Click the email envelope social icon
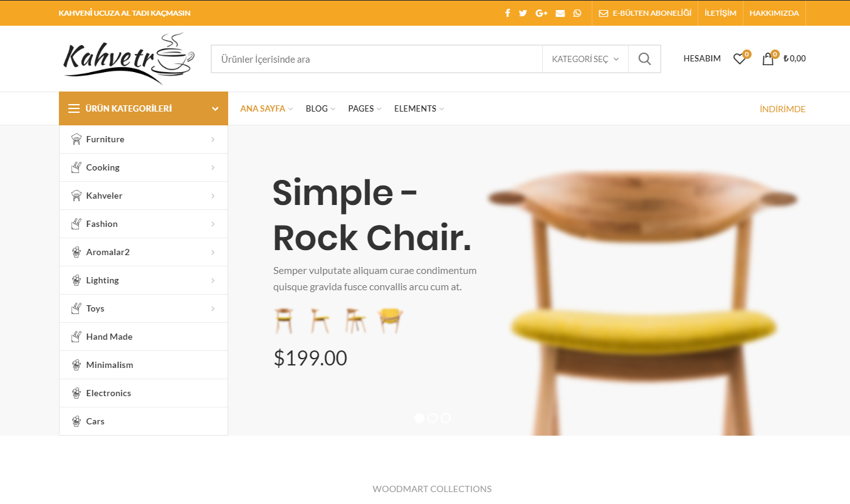 (x=560, y=13)
